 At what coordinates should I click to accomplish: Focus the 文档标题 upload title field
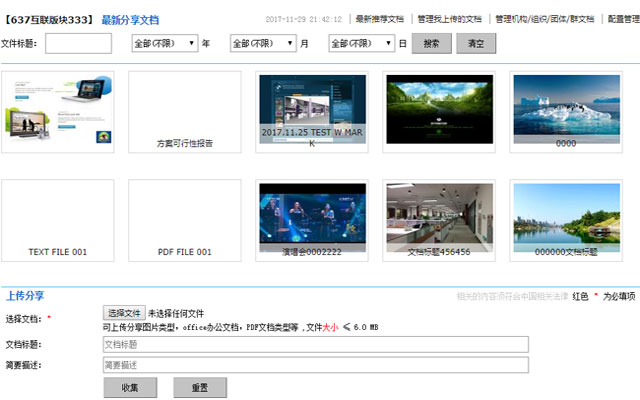(x=315, y=344)
